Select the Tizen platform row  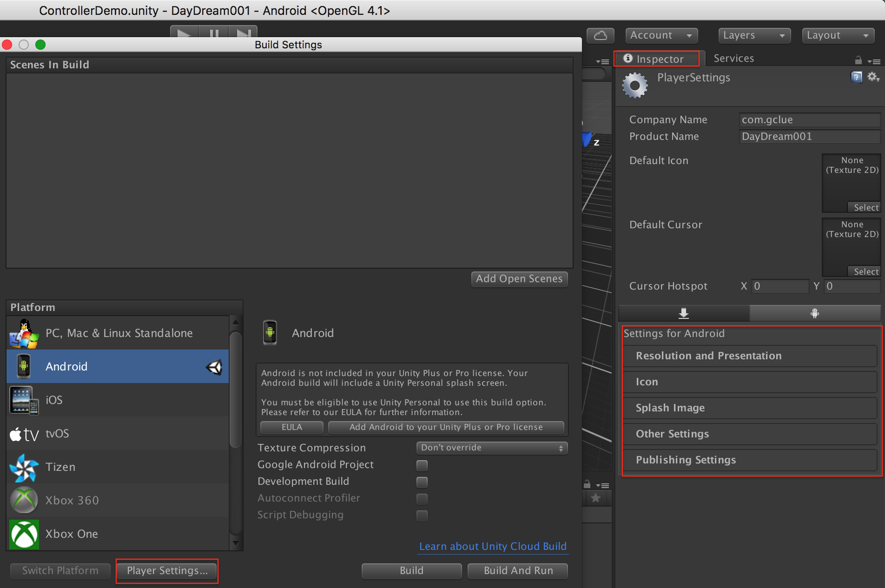pyautogui.click(x=118, y=467)
